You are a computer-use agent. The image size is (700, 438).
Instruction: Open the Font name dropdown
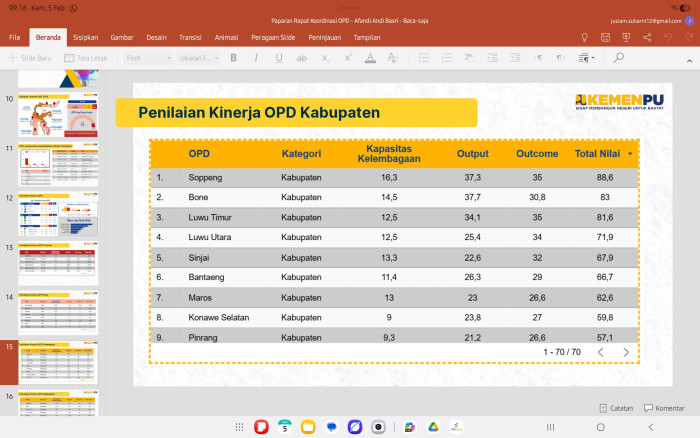(x=147, y=58)
